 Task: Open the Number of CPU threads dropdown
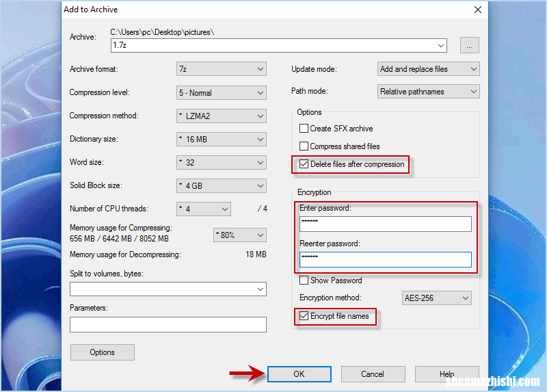click(x=204, y=209)
